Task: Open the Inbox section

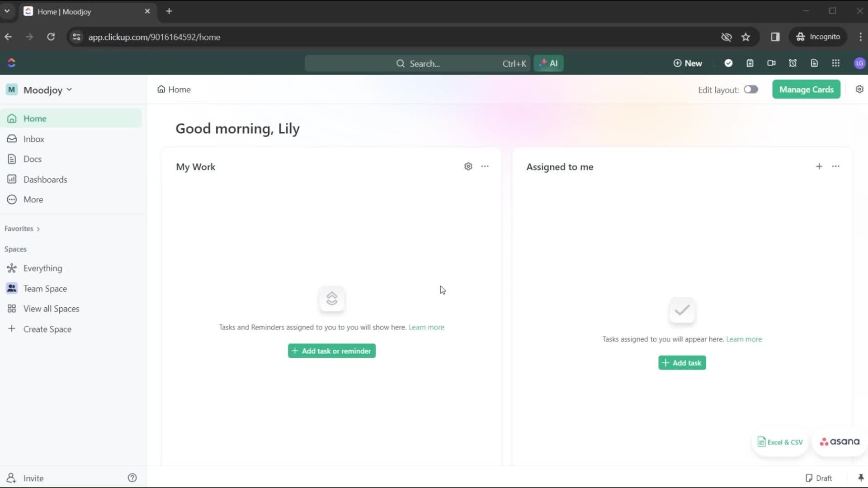Action: coord(33,138)
